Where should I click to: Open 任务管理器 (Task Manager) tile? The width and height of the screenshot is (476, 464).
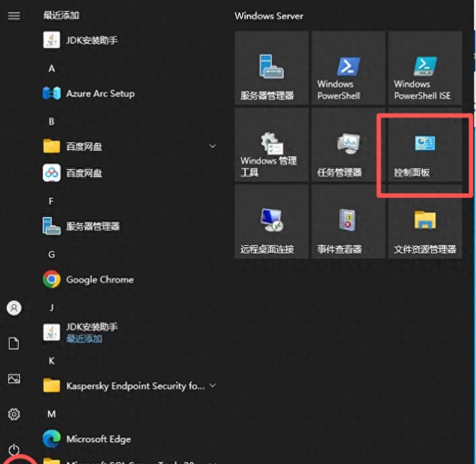[x=348, y=144]
